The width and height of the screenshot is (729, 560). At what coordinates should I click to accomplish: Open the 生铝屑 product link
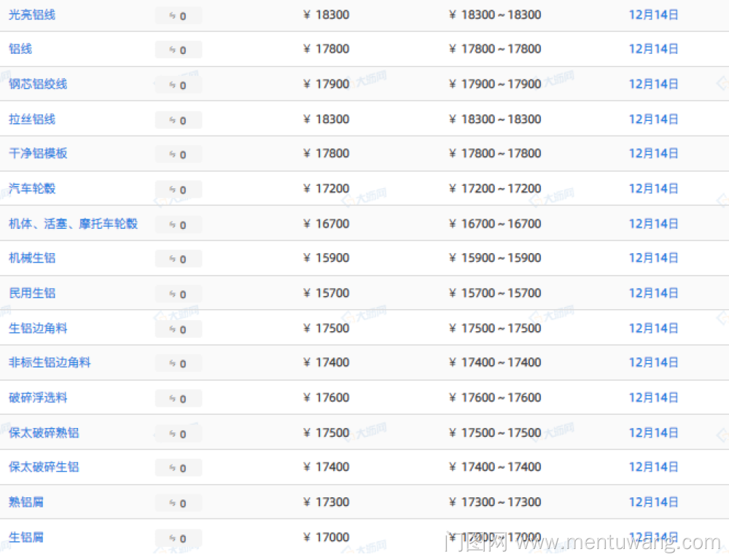26,537
